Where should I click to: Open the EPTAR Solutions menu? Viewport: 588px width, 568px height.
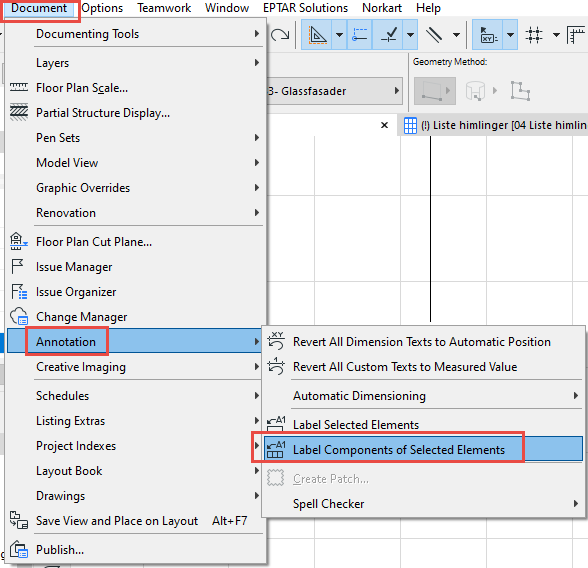click(305, 8)
